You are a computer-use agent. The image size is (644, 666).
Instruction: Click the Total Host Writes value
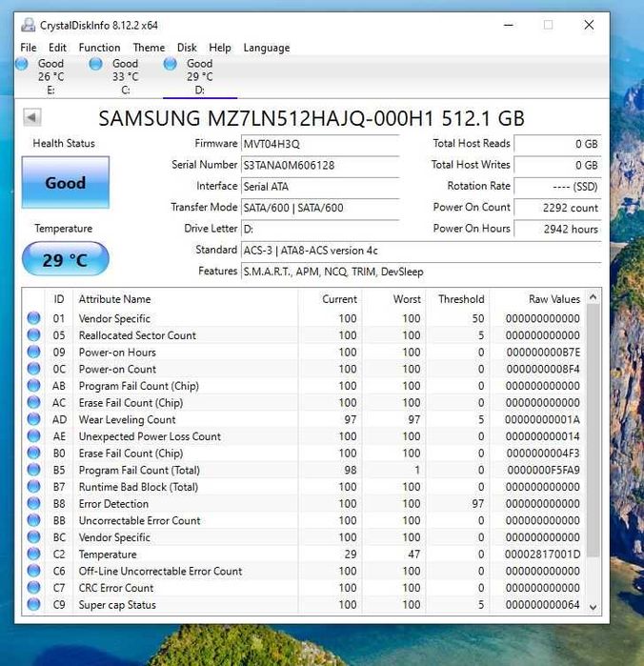pyautogui.click(x=557, y=165)
